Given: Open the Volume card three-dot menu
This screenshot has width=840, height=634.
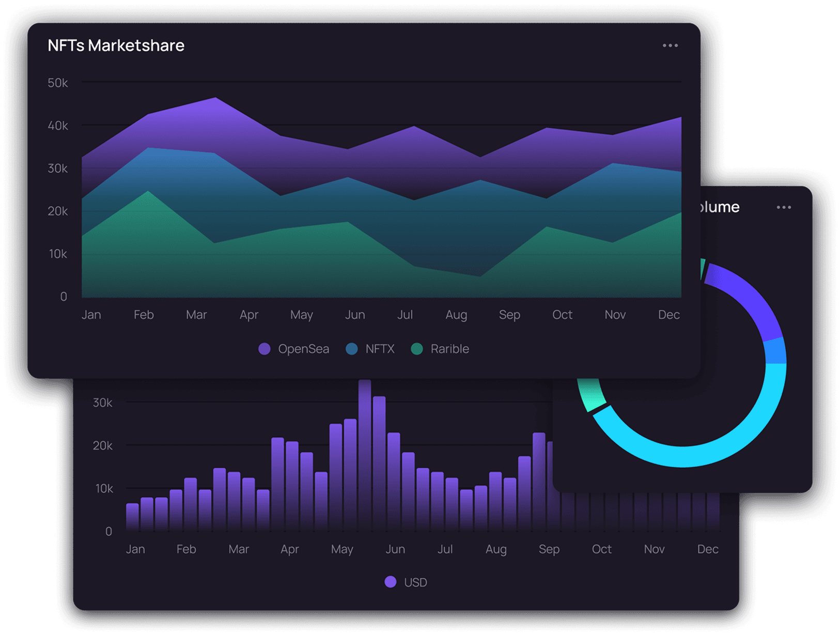Looking at the screenshot, I should point(784,207).
